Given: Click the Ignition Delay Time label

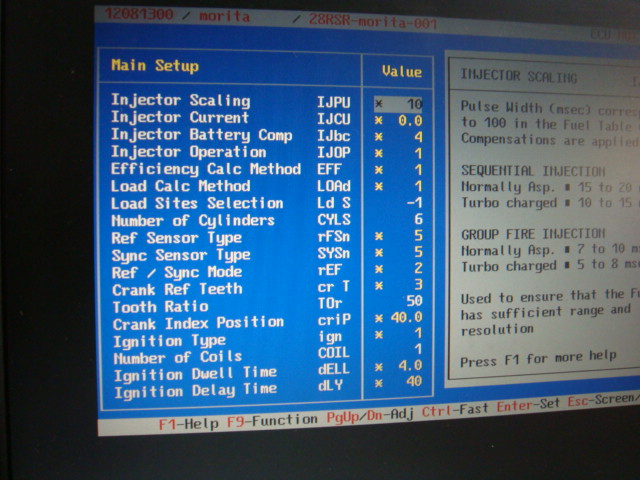Looking at the screenshot, I should 194,390.
